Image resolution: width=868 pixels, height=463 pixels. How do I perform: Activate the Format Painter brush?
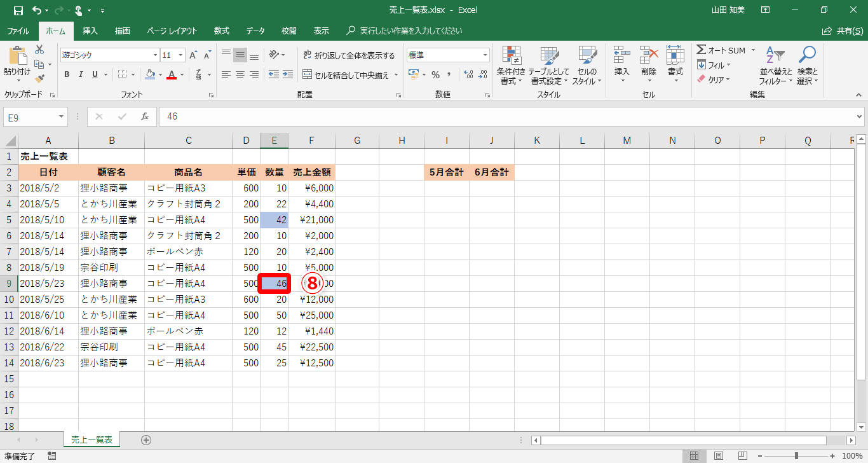coord(39,79)
